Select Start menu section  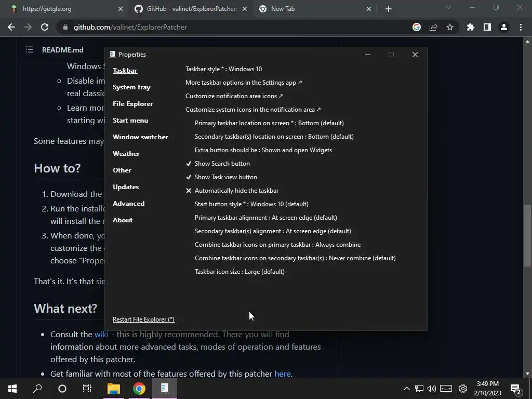pos(130,121)
